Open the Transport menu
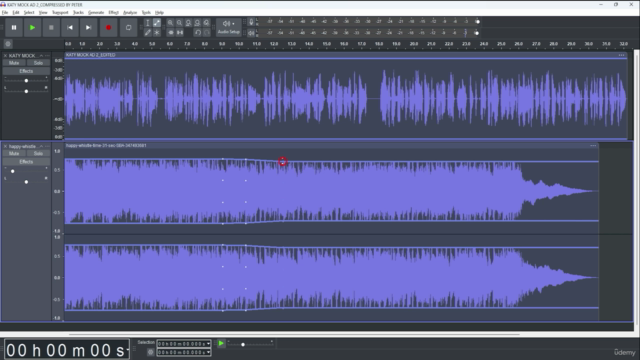Screen dimensions: 640x360 click(x=60, y=13)
